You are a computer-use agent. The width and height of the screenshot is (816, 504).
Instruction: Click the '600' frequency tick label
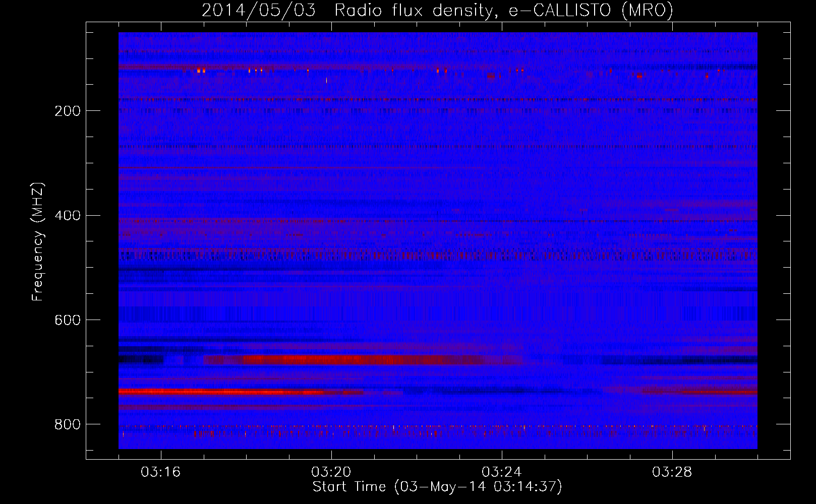pyautogui.click(x=68, y=321)
